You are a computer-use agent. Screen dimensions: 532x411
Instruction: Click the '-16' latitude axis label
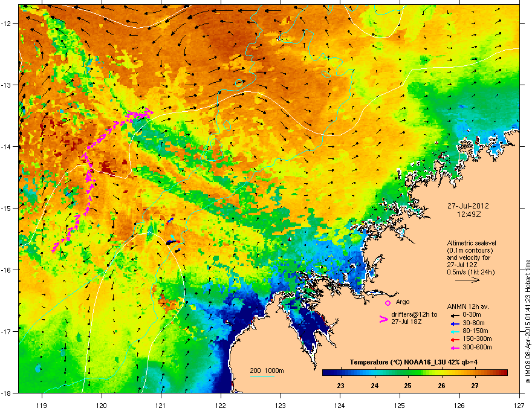[6, 270]
